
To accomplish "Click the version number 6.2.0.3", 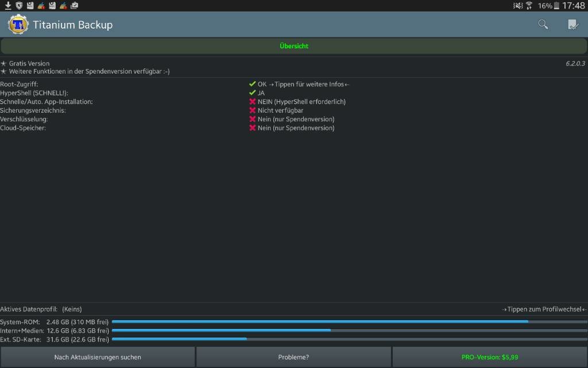I will pos(575,63).
